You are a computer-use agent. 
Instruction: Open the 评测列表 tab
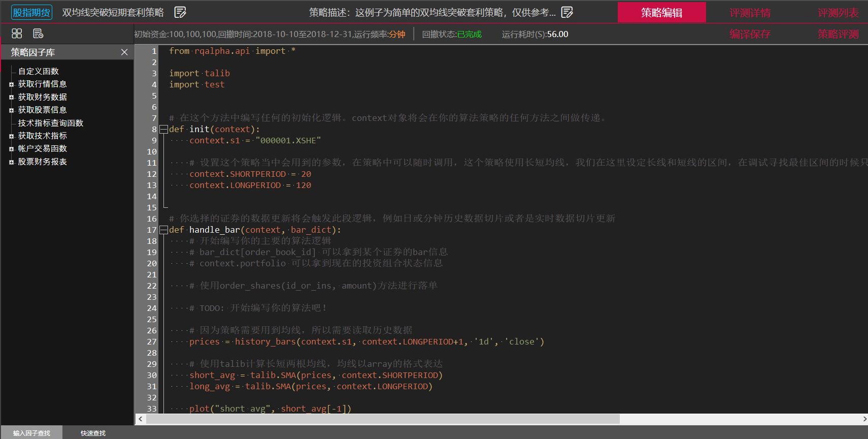coord(838,13)
